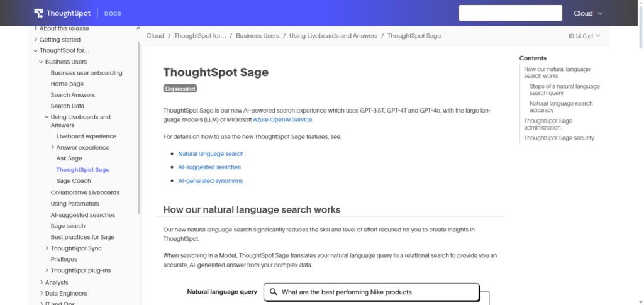Jump to Steps of a natural language search query
This screenshot has height=305, width=644.
(564, 90)
